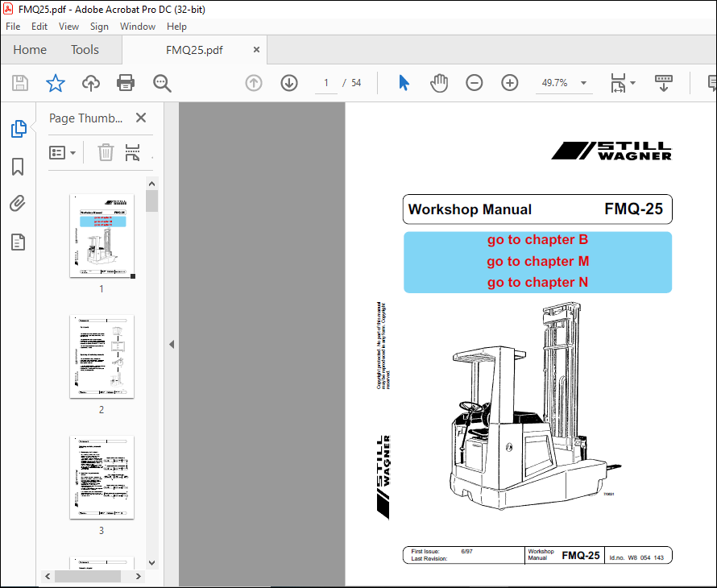Select the arrow Selection tool
The height and width of the screenshot is (588, 717).
[x=404, y=83]
